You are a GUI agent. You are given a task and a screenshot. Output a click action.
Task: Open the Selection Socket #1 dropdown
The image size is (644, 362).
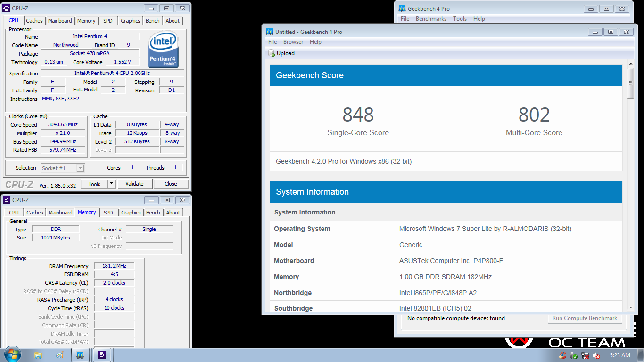coord(62,168)
